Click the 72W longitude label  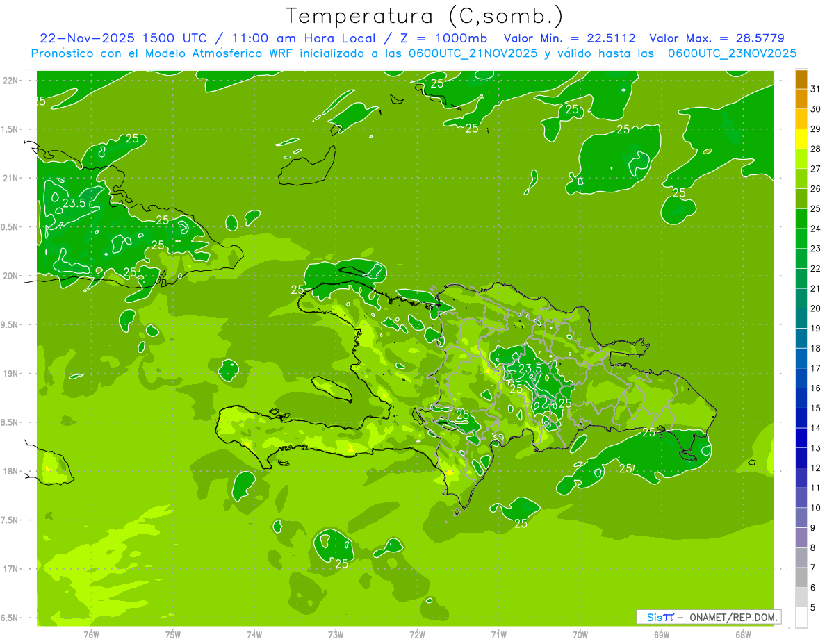[x=417, y=635]
